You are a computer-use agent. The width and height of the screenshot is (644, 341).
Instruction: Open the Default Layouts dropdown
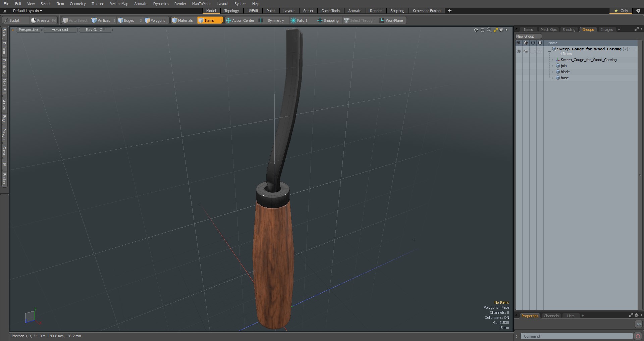[x=28, y=11]
